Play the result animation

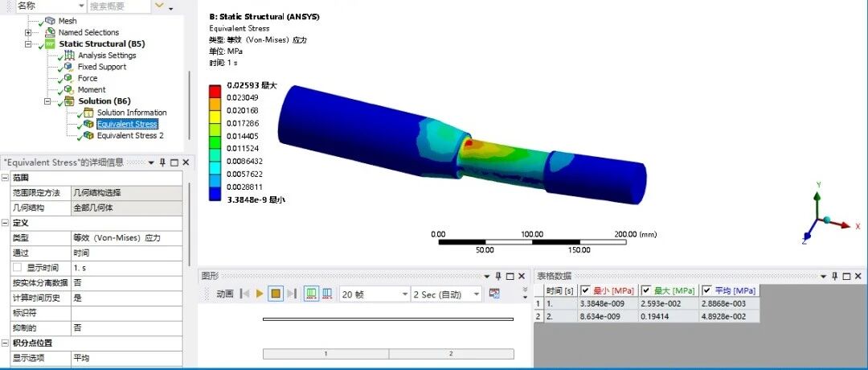(260, 294)
